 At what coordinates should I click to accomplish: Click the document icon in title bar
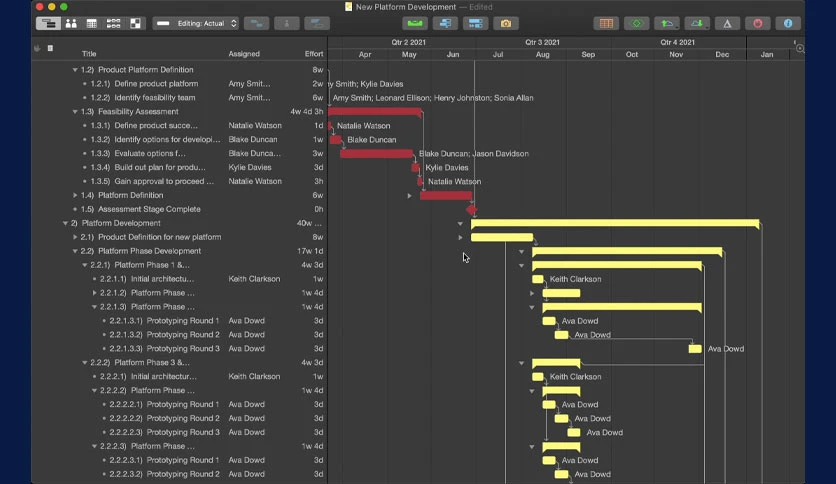coord(349,7)
